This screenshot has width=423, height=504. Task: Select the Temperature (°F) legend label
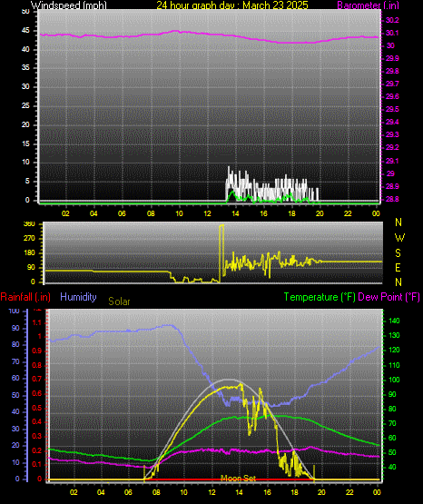[x=320, y=297]
